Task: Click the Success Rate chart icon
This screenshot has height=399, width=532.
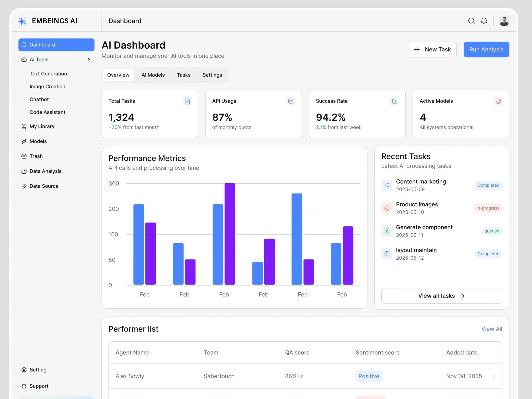Action: [394, 101]
